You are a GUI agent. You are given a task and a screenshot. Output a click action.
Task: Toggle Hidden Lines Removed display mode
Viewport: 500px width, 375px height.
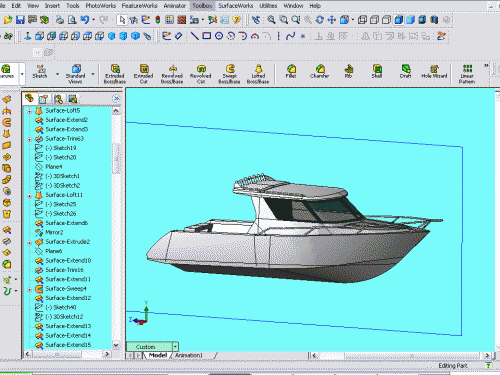tap(386, 20)
